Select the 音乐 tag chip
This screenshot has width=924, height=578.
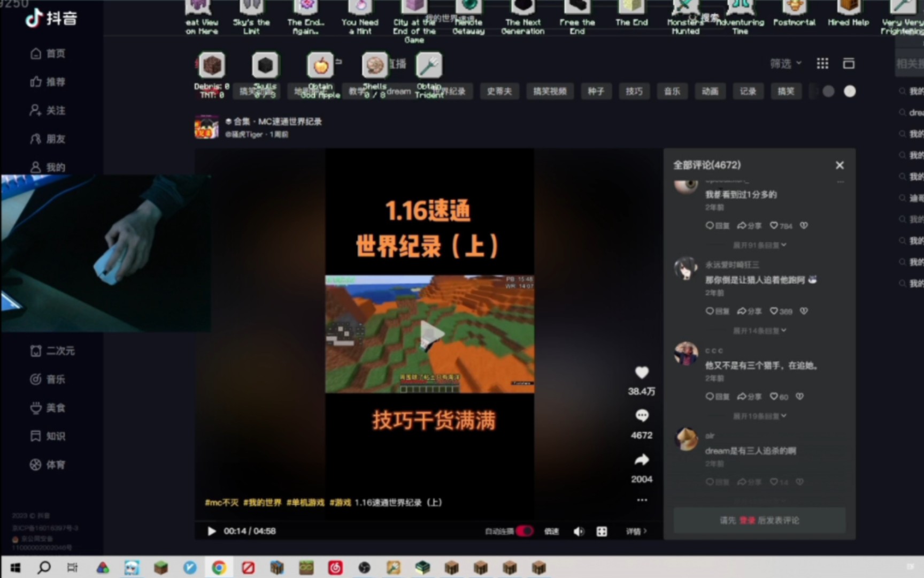click(x=672, y=92)
